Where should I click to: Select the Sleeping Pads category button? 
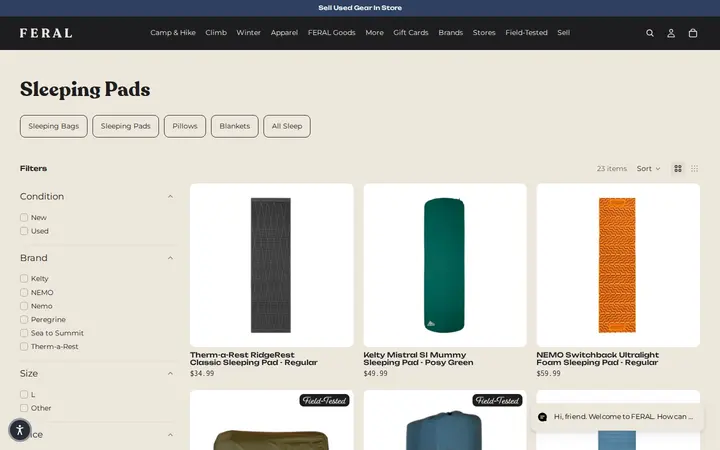pos(125,126)
